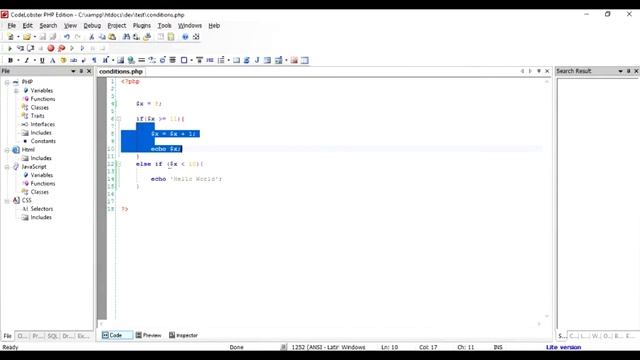Click the blue Help question mark icon
640x360 pixels.
(185, 37)
